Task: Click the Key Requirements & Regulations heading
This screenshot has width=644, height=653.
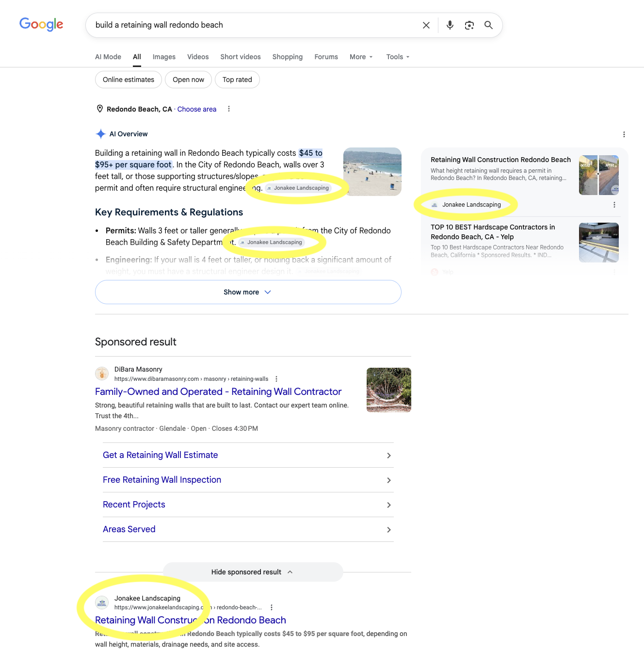Action: [169, 212]
